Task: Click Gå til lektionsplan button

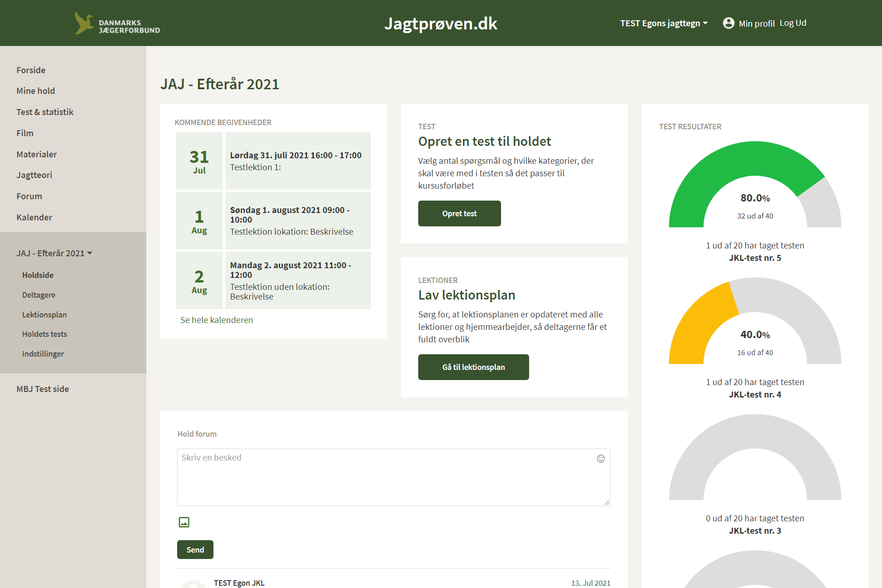Action: click(x=473, y=367)
